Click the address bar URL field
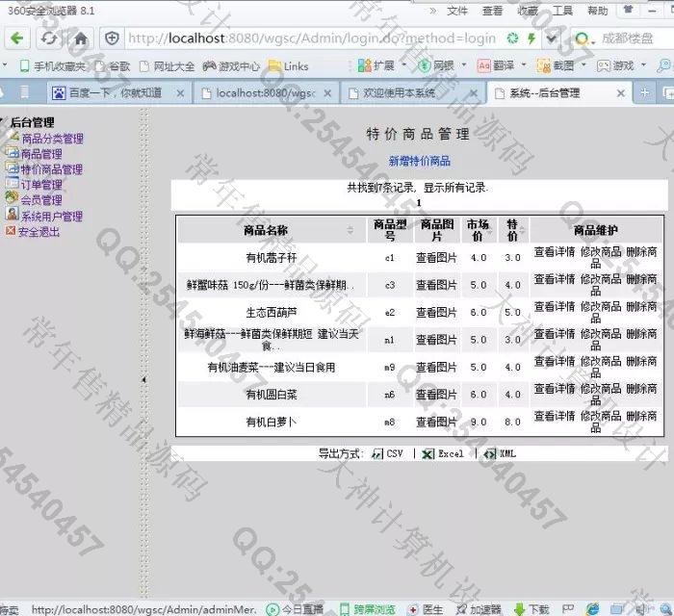The height and width of the screenshot is (616, 674). coord(308,38)
